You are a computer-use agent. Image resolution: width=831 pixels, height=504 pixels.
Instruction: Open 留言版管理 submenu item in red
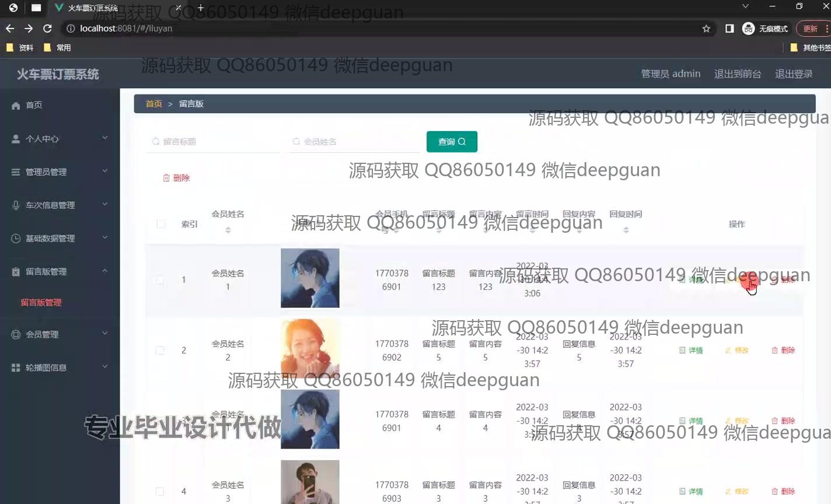pos(41,303)
